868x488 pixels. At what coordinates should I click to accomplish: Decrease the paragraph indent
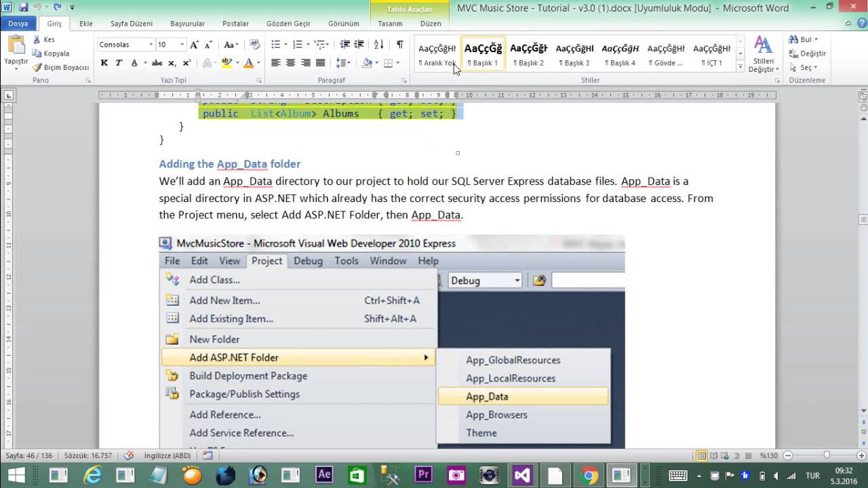[x=345, y=45]
